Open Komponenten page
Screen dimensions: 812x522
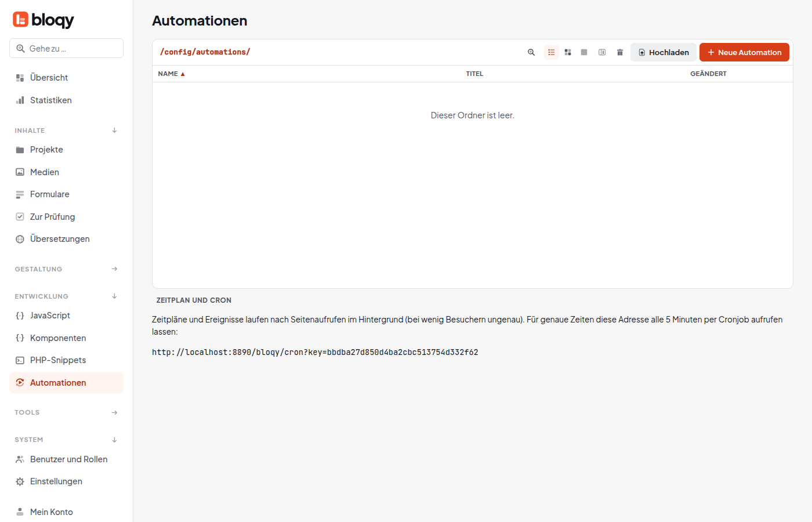66,338
